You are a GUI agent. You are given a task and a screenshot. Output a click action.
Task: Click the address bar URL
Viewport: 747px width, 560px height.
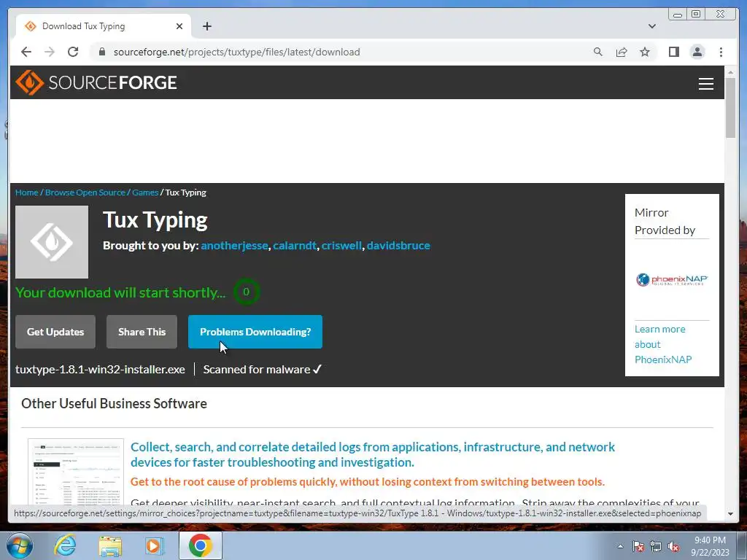(237, 52)
